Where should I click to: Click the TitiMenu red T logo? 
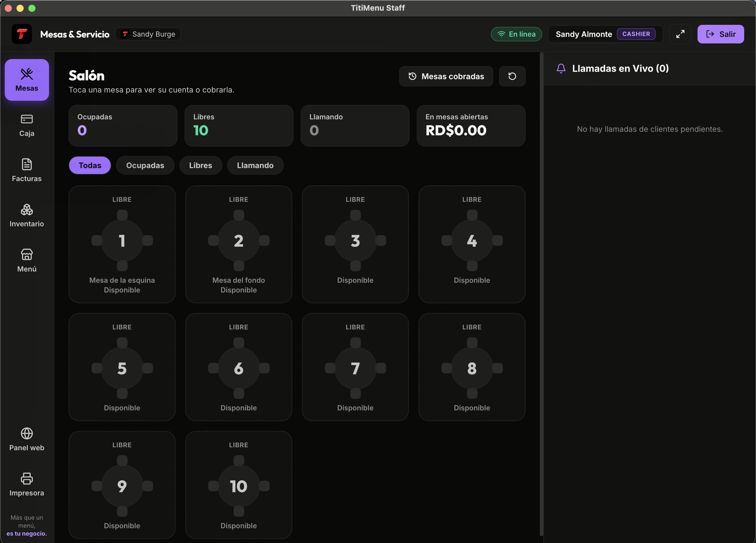pyautogui.click(x=22, y=34)
